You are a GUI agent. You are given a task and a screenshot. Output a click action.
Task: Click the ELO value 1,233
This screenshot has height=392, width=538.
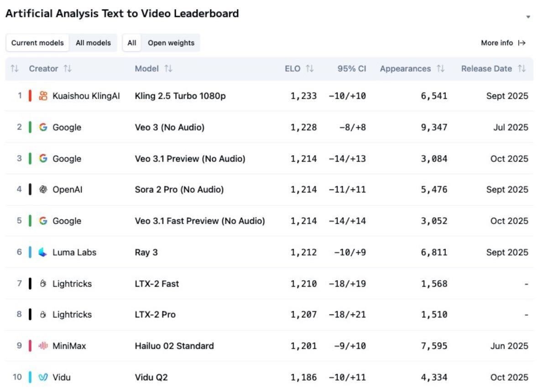[x=303, y=96]
